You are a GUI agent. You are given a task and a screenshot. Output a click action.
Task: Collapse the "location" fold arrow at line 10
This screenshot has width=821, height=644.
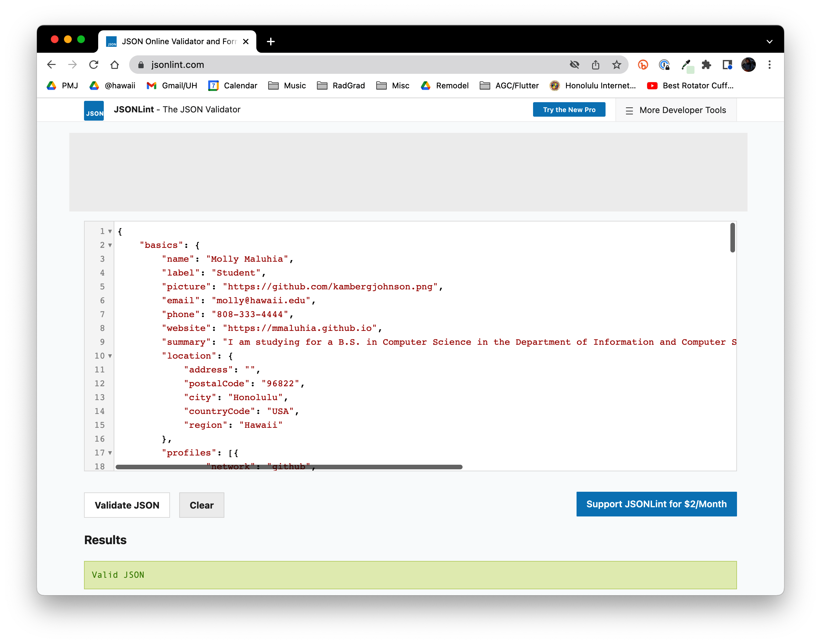click(110, 356)
